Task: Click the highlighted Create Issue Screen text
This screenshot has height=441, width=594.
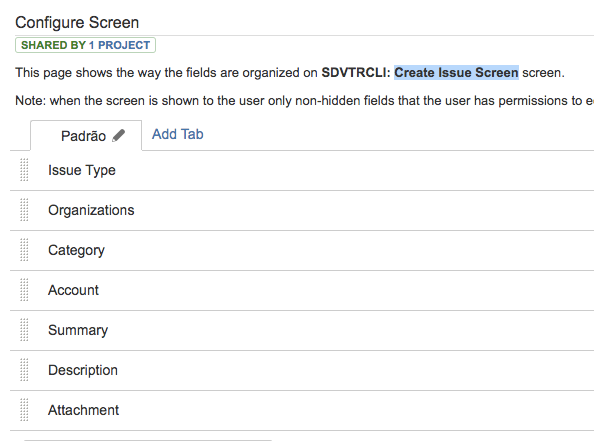Action: (x=456, y=72)
